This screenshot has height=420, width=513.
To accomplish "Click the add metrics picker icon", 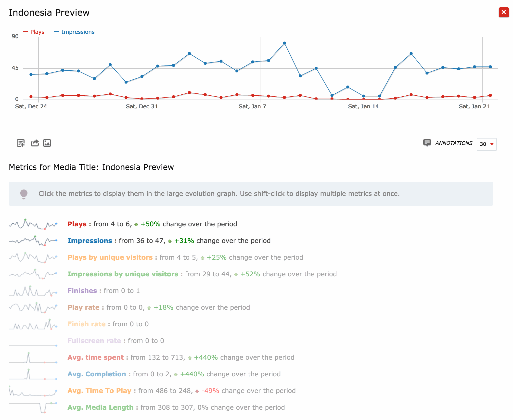I will [21, 143].
